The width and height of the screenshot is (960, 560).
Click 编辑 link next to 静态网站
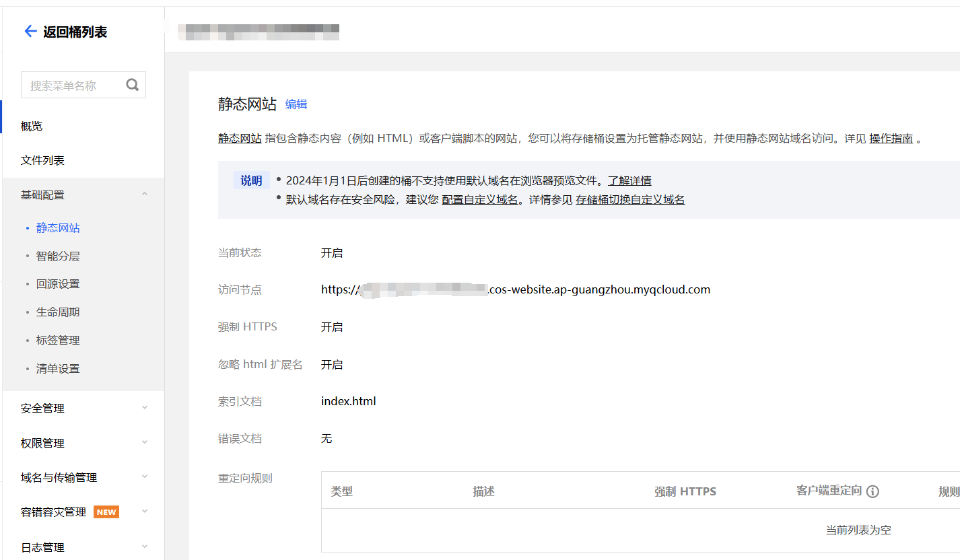pos(296,104)
